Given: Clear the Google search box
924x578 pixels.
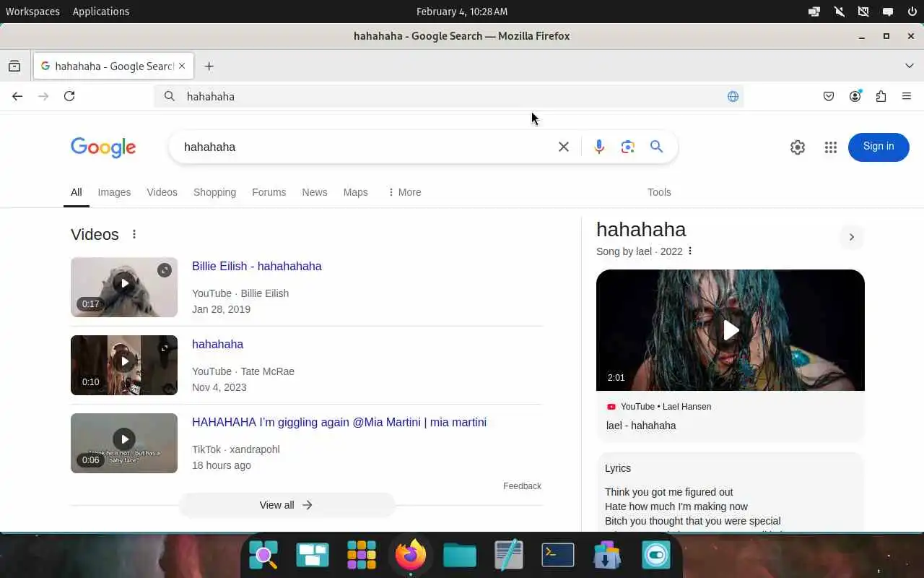Looking at the screenshot, I should click(x=564, y=147).
